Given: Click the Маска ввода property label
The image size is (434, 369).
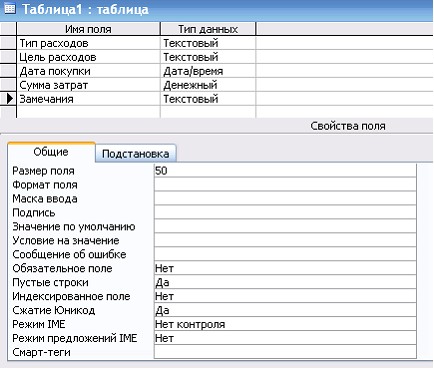Looking at the screenshot, I should coord(45,199).
